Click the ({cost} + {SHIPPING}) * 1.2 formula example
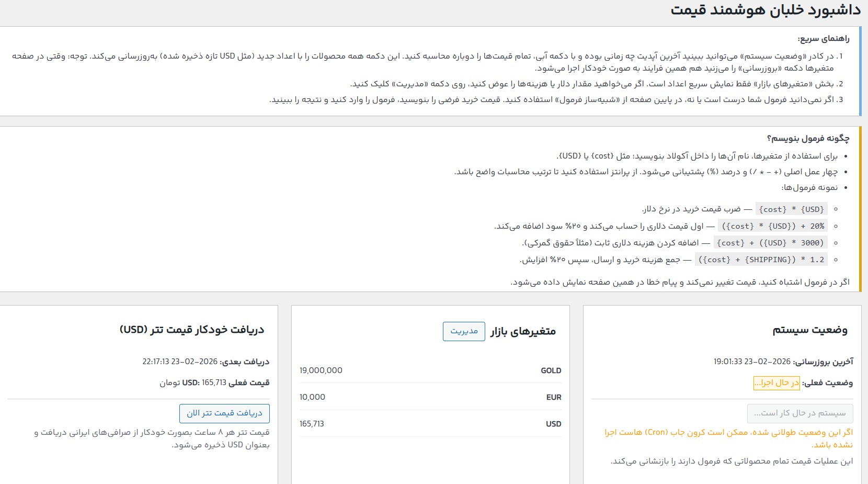The width and height of the screenshot is (868, 484). (761, 260)
